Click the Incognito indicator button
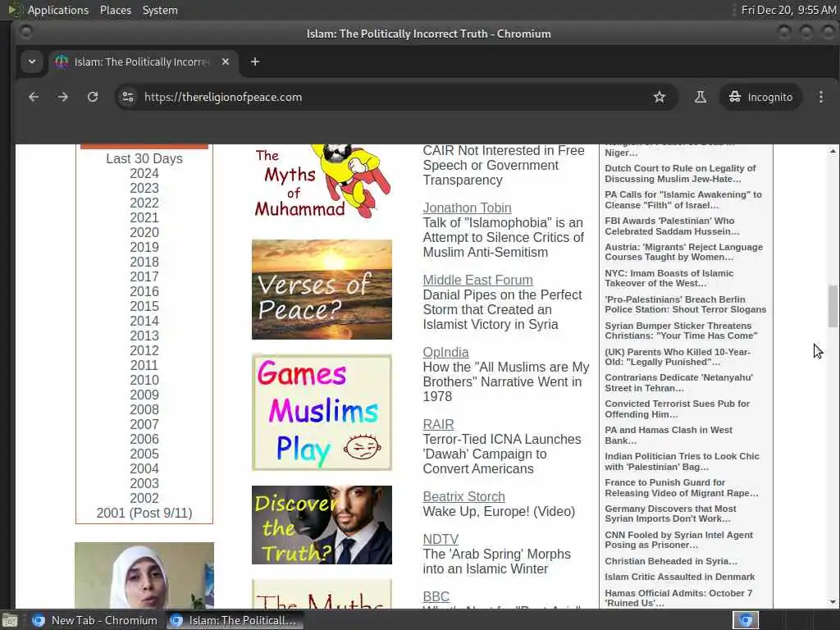Screen dimensions: 840x630 click(760, 97)
